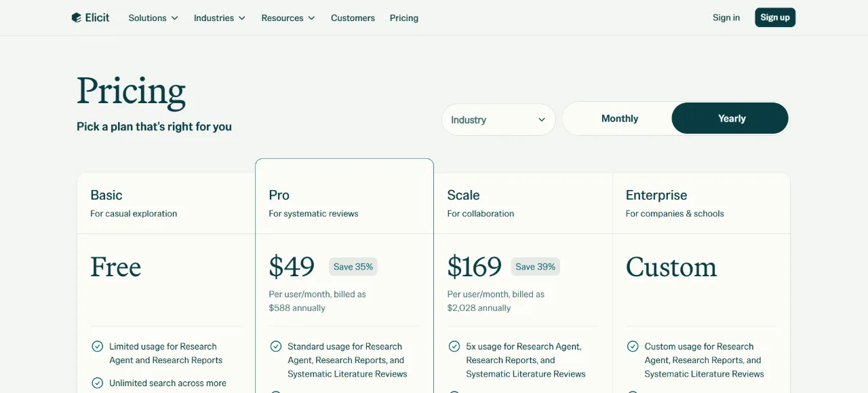
Task: Click the Sign up button
Action: 775,18
